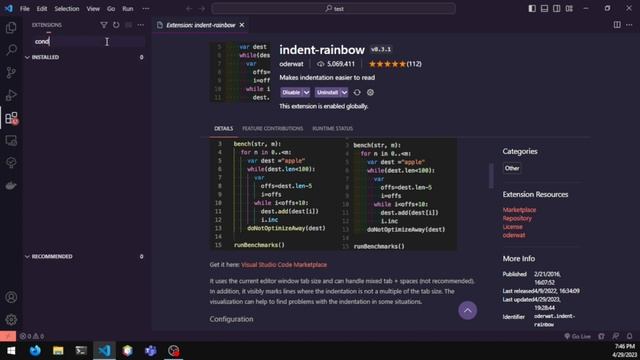The image size is (640, 360).
Task: Refresh the extensions list
Action: tap(116, 25)
